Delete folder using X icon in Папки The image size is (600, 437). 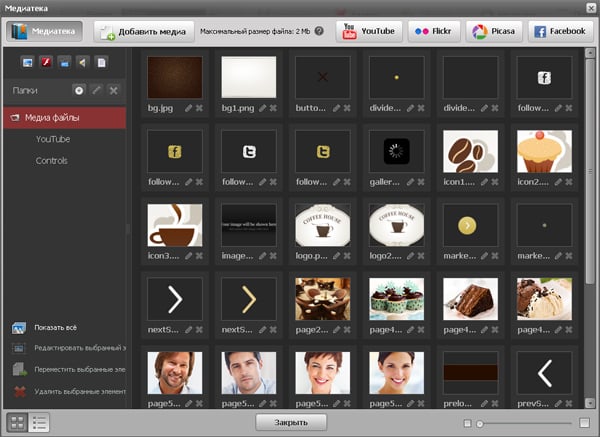coord(114,90)
